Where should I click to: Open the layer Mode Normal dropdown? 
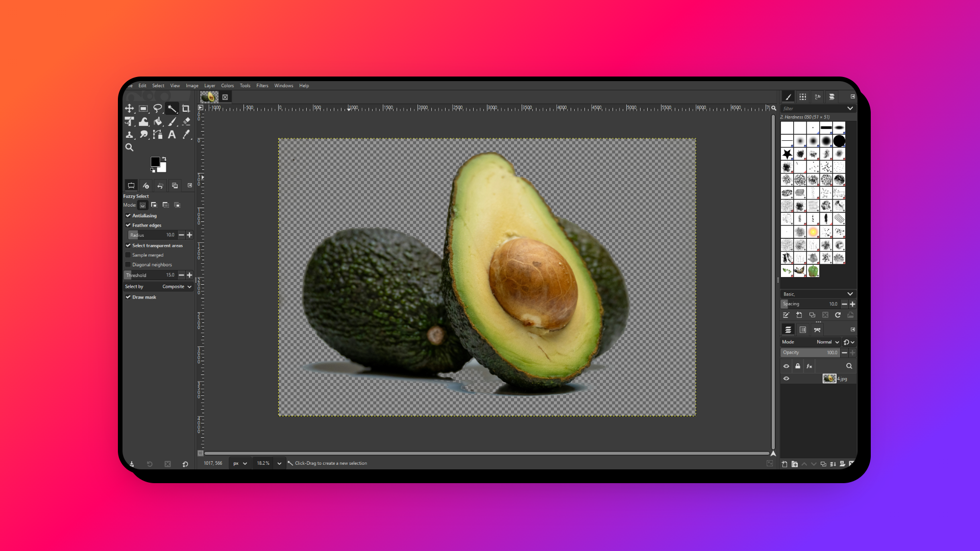pyautogui.click(x=827, y=342)
